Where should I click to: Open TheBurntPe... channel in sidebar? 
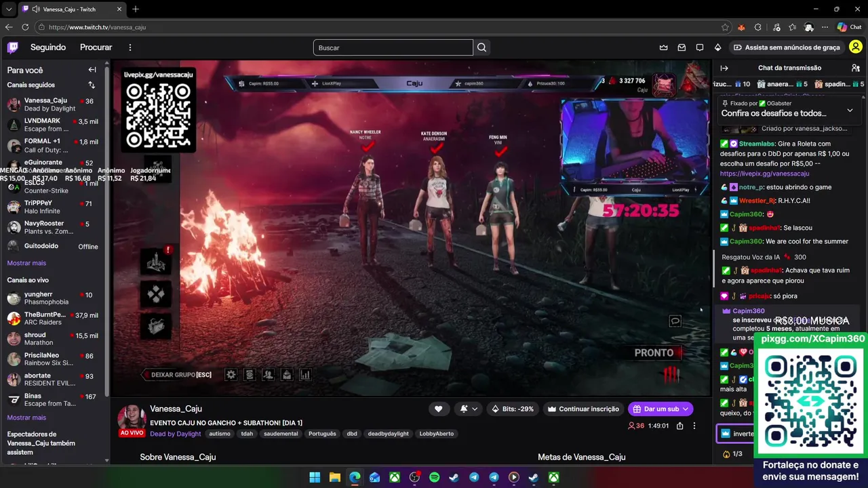53,319
